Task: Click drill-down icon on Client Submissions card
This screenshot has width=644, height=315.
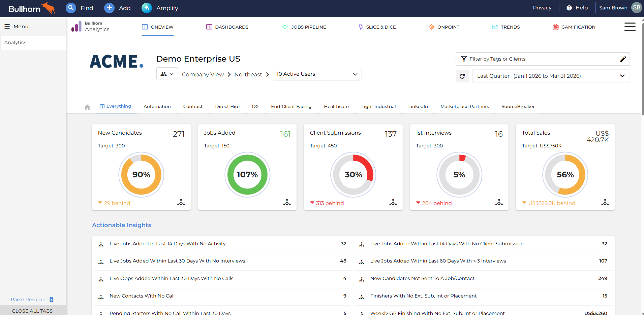Action: click(x=393, y=202)
